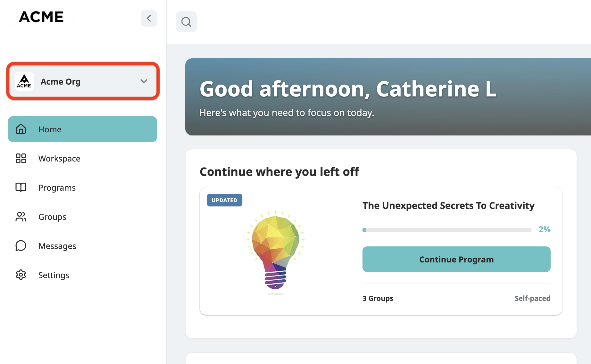Screen dimensions: 591x364
Task: Click the Messages speech-bubble icon
Action: [21, 246]
